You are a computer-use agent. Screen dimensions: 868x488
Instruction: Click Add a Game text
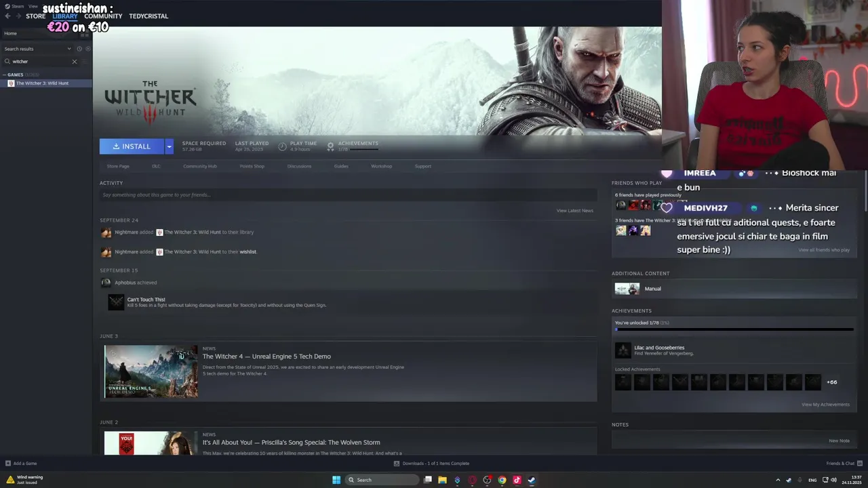[x=25, y=464]
